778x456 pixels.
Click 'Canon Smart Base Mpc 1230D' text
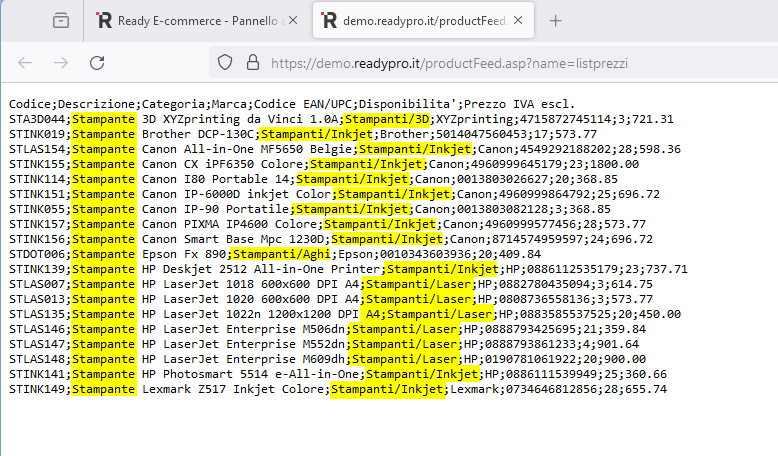point(233,239)
